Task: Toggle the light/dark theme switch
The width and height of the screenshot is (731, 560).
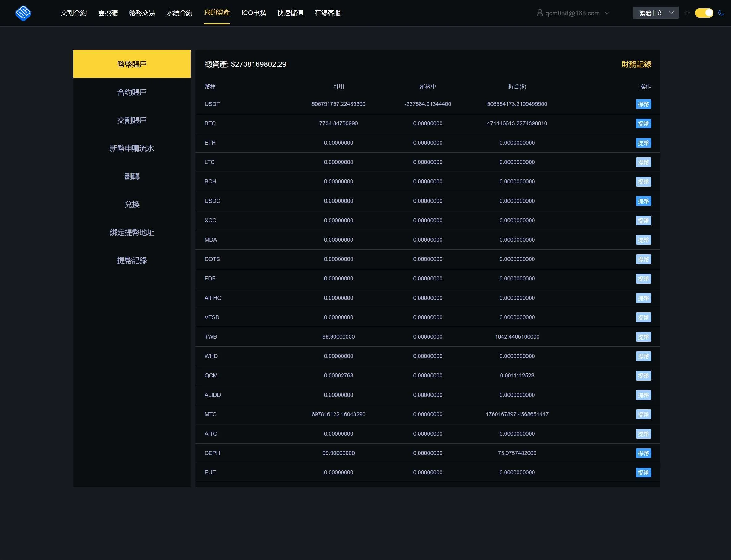Action: pyautogui.click(x=704, y=13)
